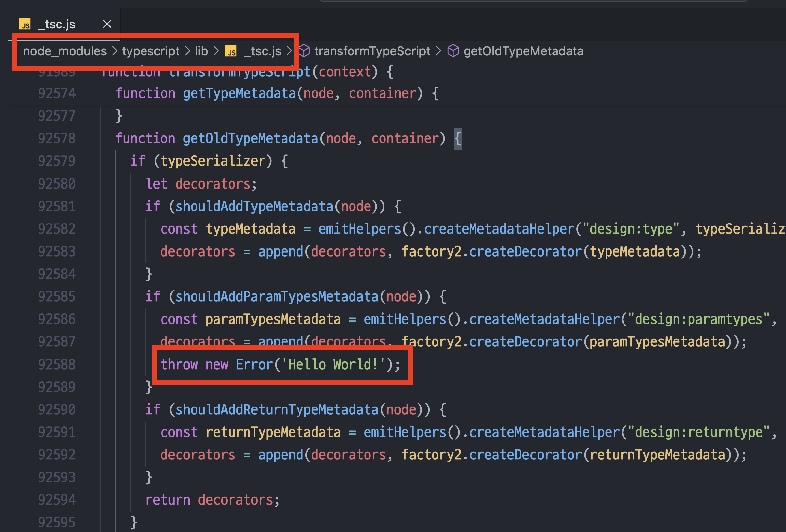786x532 pixels.
Task: Click chevron after transformTypeScript breadcrumb
Action: click(439, 51)
